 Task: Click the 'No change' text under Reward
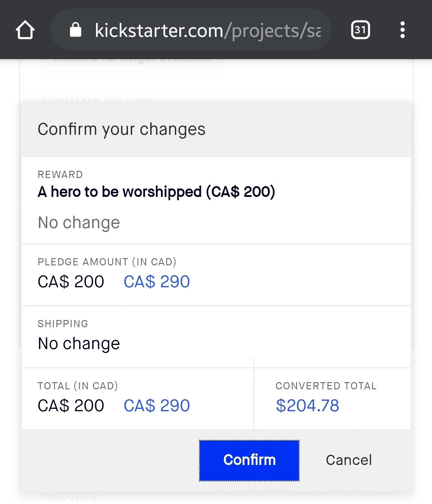click(x=79, y=223)
